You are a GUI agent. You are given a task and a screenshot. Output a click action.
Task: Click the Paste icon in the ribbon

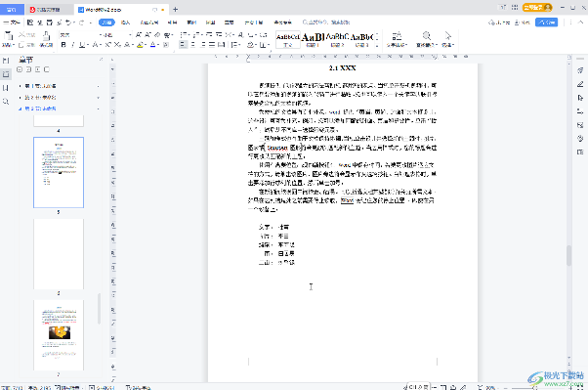[8, 35]
